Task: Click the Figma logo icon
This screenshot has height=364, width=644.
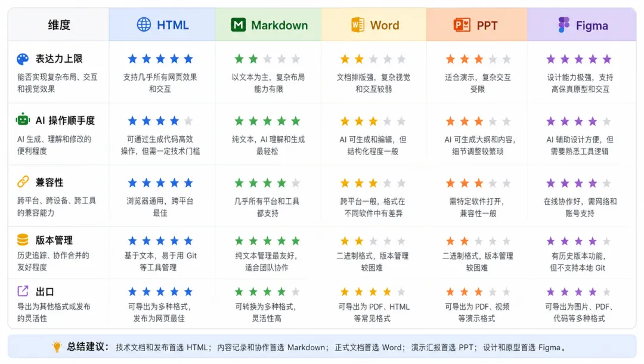Action: [x=564, y=25]
